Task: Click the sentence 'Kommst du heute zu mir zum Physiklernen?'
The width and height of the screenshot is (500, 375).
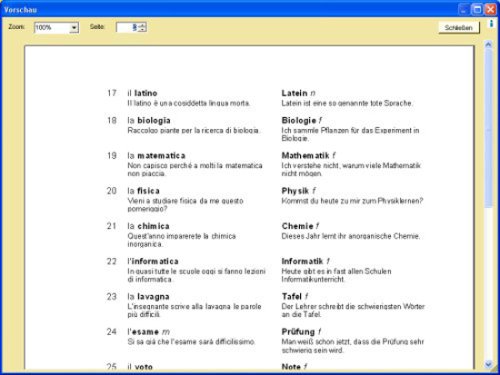Action: pyautogui.click(x=352, y=201)
